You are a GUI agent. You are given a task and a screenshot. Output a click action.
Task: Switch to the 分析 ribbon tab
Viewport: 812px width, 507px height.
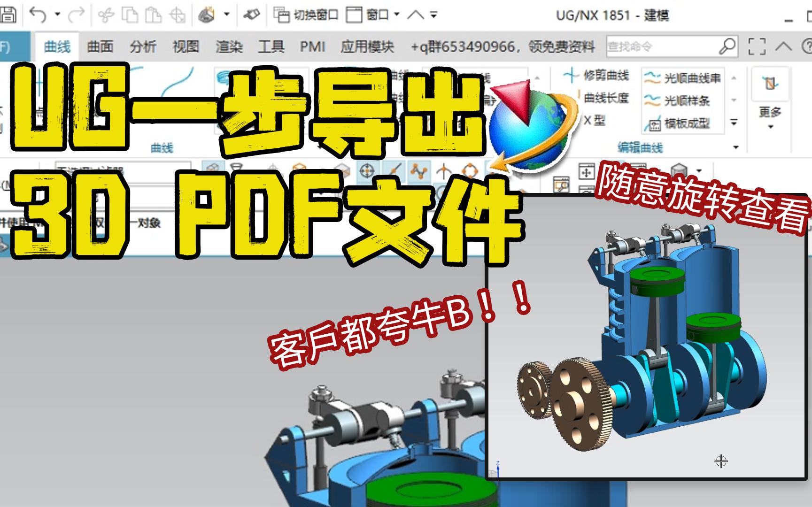click(x=143, y=46)
